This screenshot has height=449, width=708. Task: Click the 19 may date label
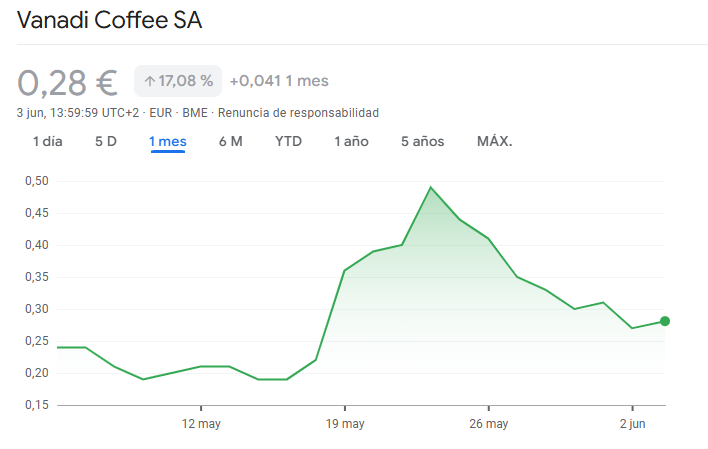pyautogui.click(x=344, y=424)
